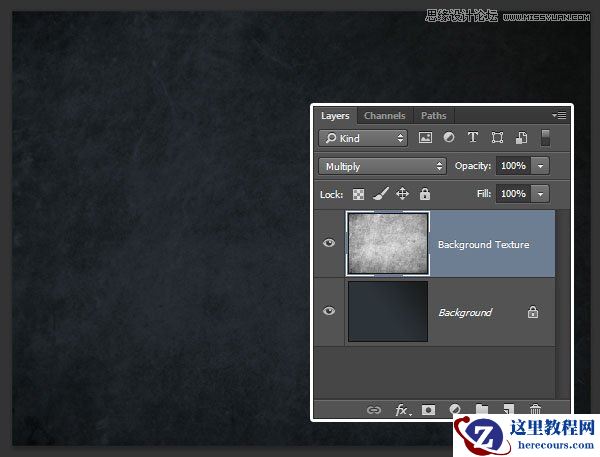The height and width of the screenshot is (457, 600).
Task: Click the Background Texture layer name
Action: tap(484, 245)
